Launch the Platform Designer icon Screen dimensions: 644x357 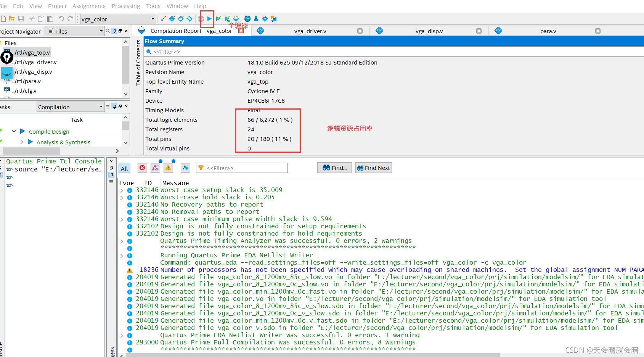click(274, 19)
